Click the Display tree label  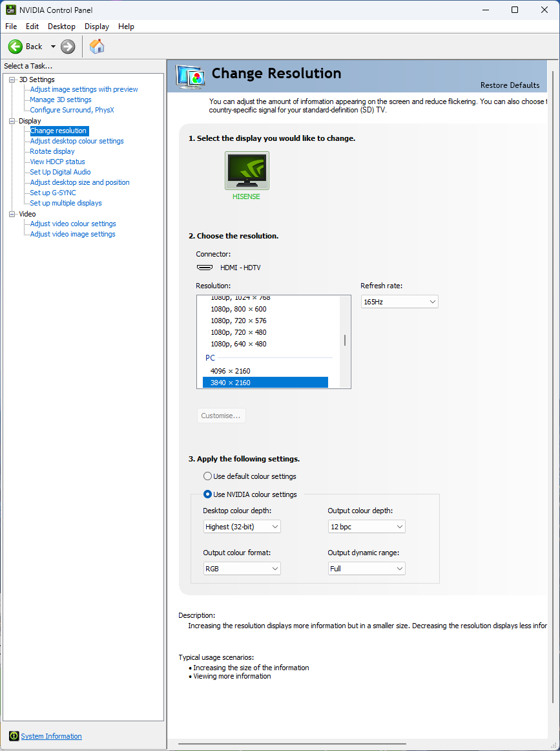[x=30, y=121]
